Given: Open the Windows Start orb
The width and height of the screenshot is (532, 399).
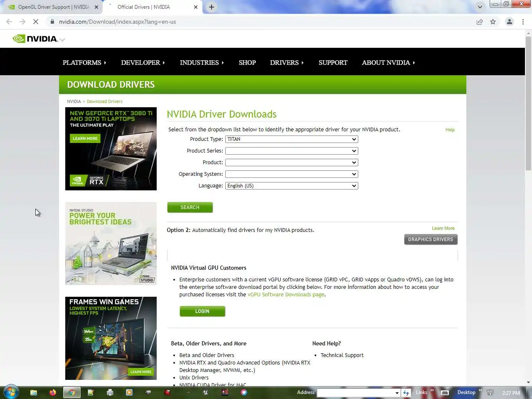Looking at the screenshot, I should 11,392.
